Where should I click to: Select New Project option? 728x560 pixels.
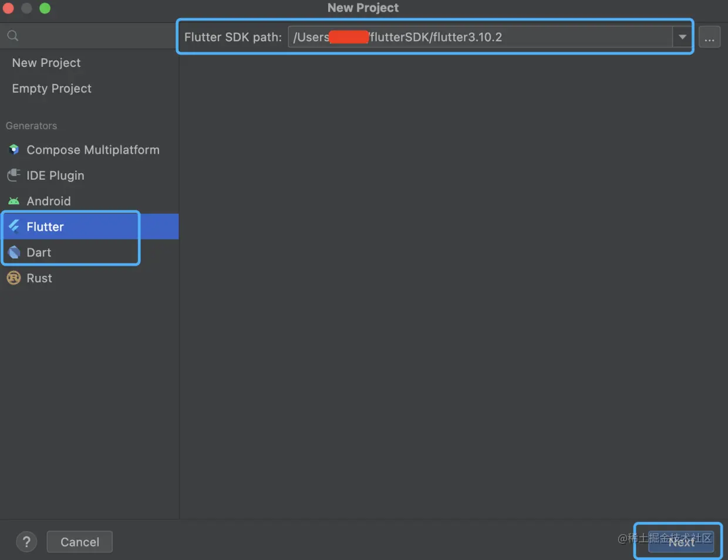click(x=89, y=63)
